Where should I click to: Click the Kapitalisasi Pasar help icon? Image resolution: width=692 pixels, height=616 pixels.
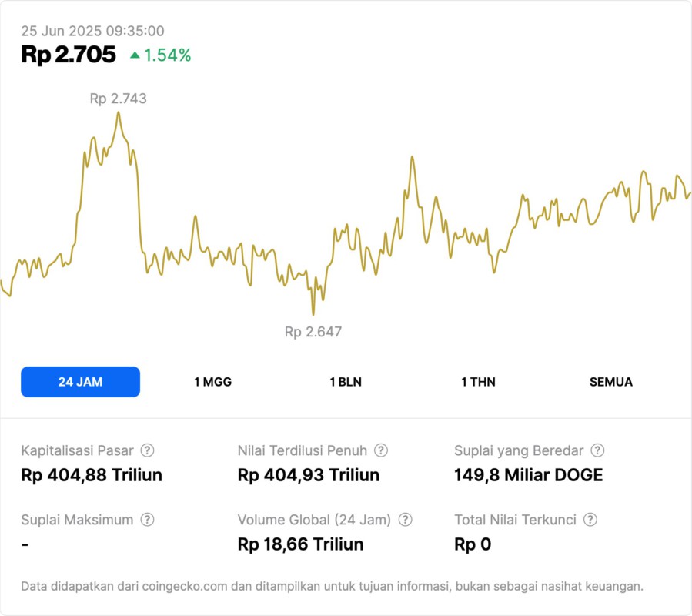(147, 450)
